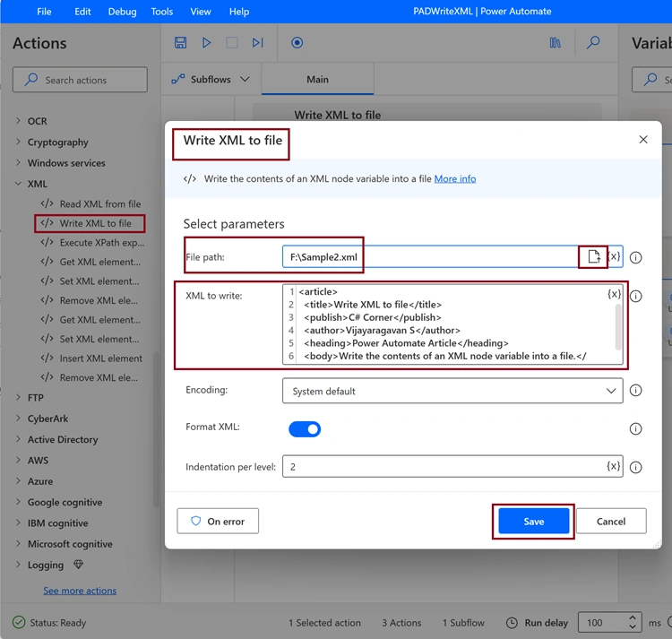Click the Run delay value field
The image size is (672, 639).
[603, 622]
